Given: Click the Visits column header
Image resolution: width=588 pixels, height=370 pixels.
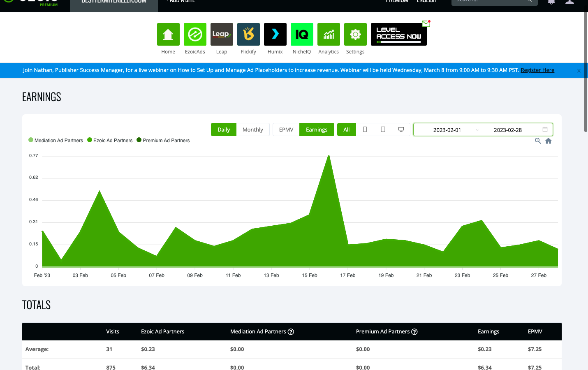Looking at the screenshot, I should point(113,331).
